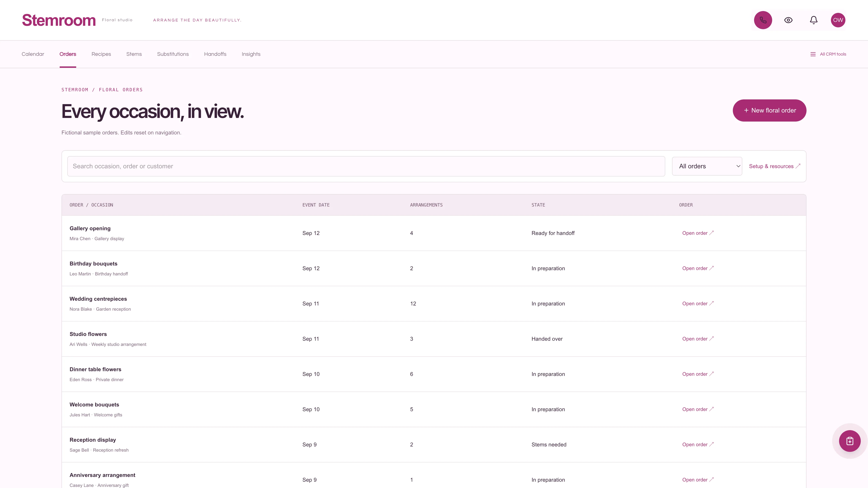Click the Arrangements column header
Viewport: 868px width, 488px height.
pyautogui.click(x=426, y=205)
